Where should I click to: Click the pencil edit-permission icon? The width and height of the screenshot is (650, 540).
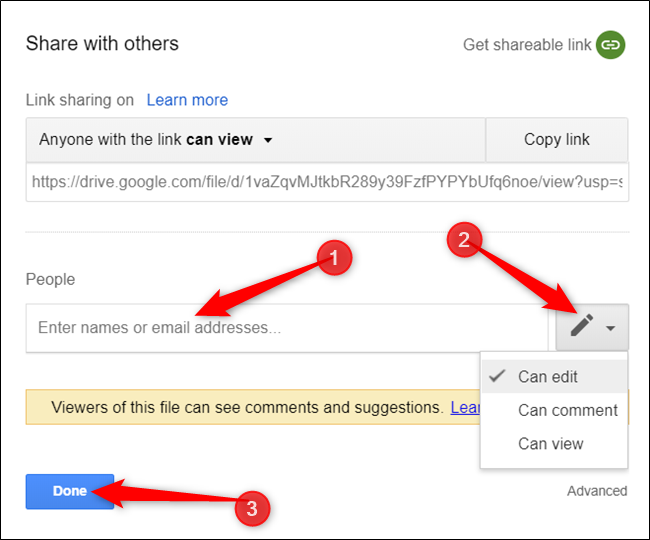581,327
